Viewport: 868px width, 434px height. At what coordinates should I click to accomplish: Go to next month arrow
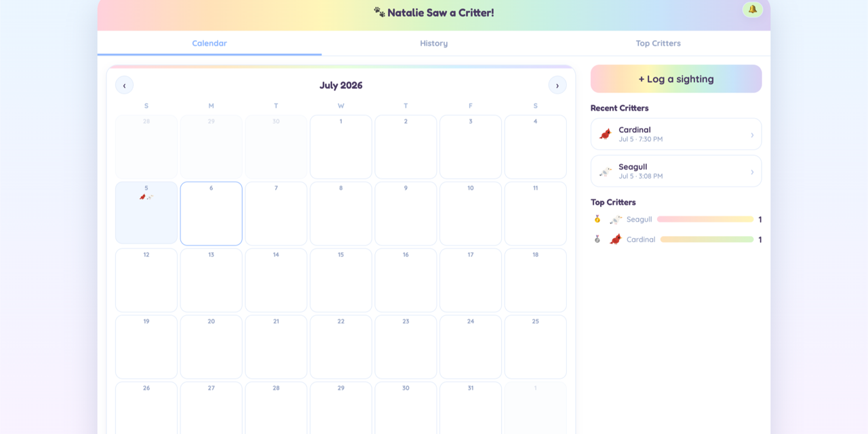coord(557,85)
